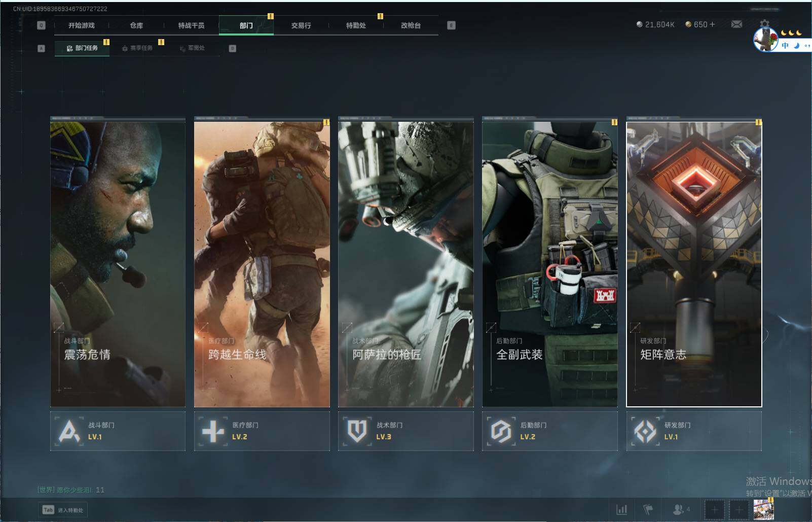Image resolution: width=812 pixels, height=522 pixels.
Task: Toggle the 中 Chinese input mode
Action: tap(785, 46)
